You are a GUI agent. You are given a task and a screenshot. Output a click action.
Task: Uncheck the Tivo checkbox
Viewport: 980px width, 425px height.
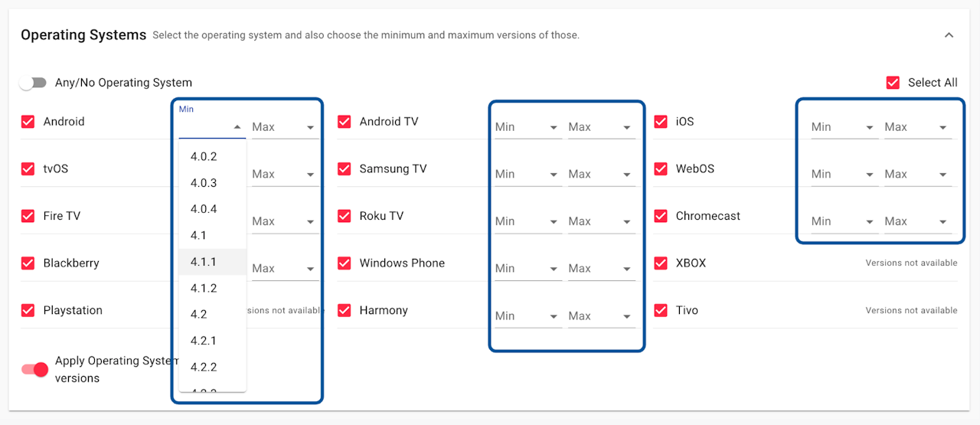[x=661, y=311]
